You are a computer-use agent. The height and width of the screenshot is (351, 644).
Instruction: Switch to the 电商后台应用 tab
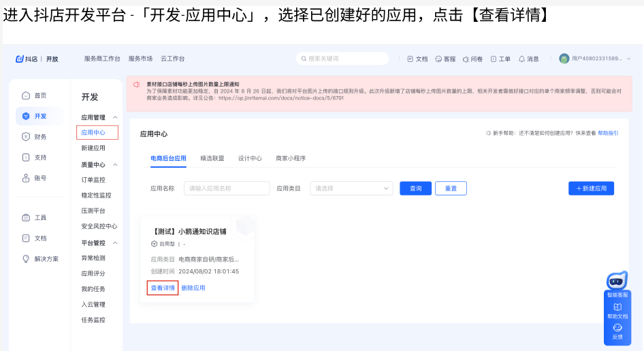point(168,158)
